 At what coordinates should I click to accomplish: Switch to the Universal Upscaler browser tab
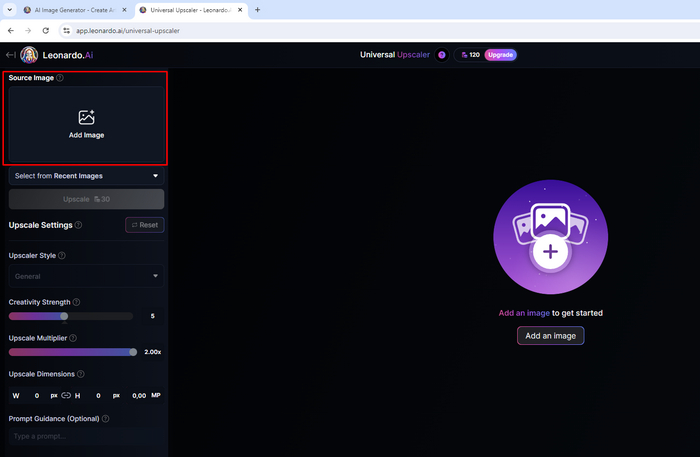pyautogui.click(x=191, y=10)
